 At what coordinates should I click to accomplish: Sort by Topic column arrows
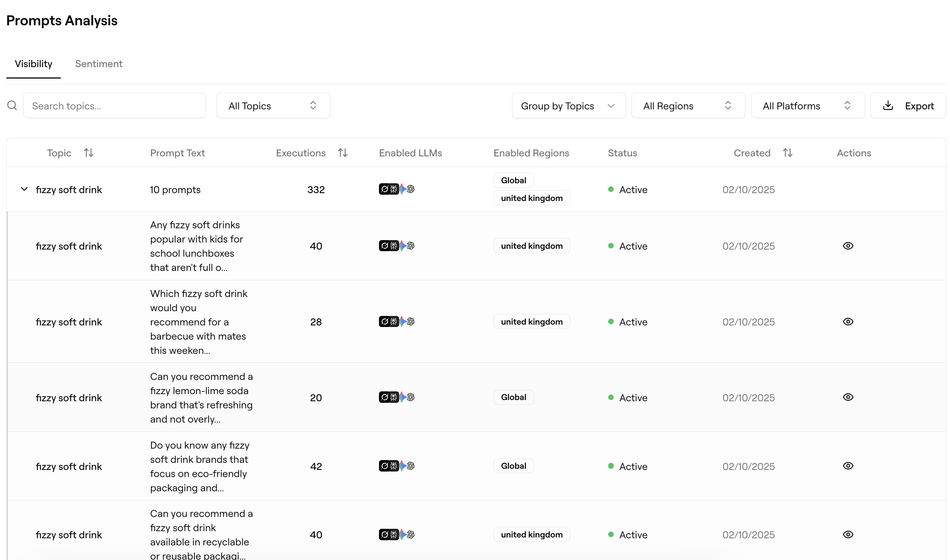coord(89,153)
